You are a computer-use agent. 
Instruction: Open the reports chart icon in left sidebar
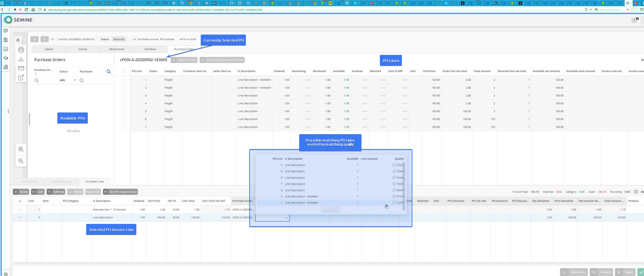coord(6,49)
